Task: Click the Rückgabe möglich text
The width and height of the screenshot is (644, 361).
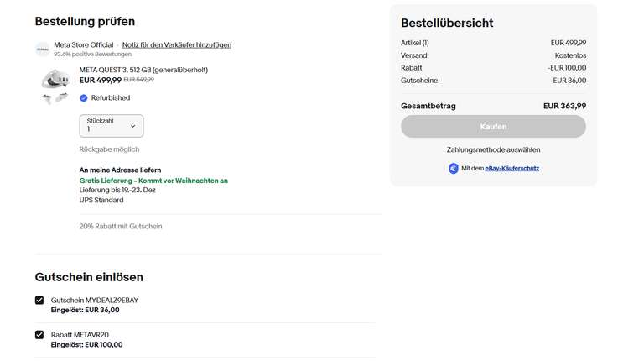Action: [109, 149]
